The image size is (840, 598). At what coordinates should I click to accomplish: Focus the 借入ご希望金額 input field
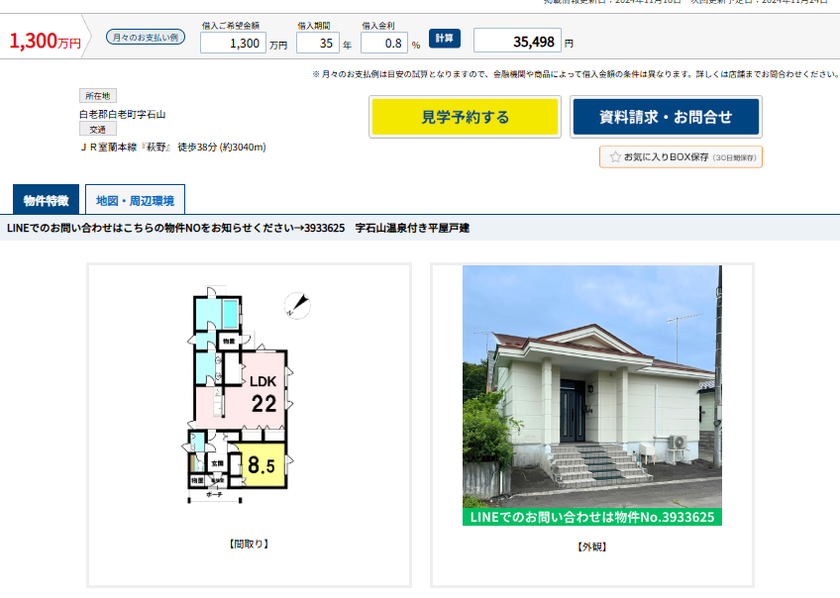(x=232, y=43)
